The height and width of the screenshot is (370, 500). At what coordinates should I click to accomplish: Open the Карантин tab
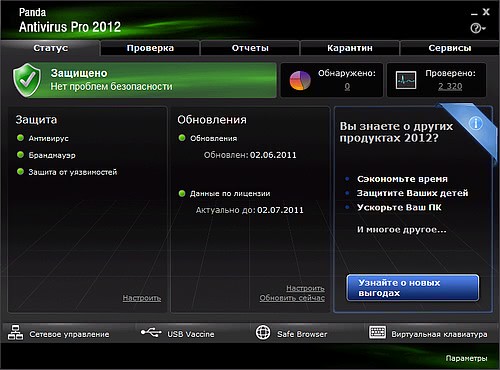350,48
